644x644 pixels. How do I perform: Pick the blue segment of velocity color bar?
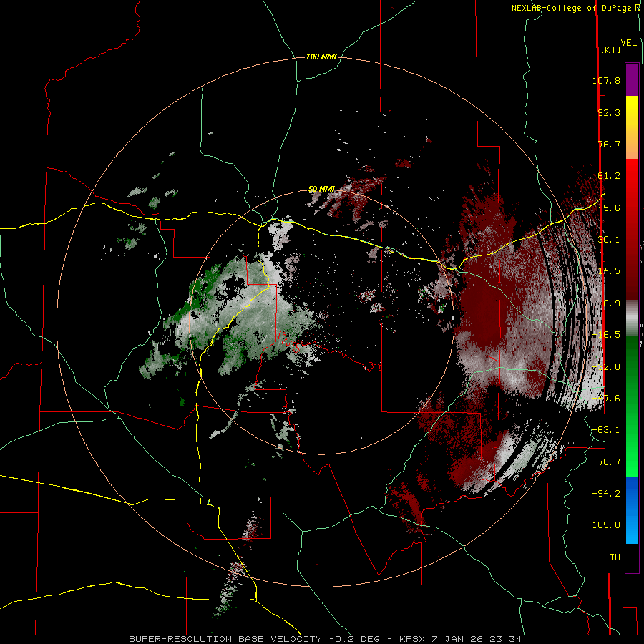632,510
